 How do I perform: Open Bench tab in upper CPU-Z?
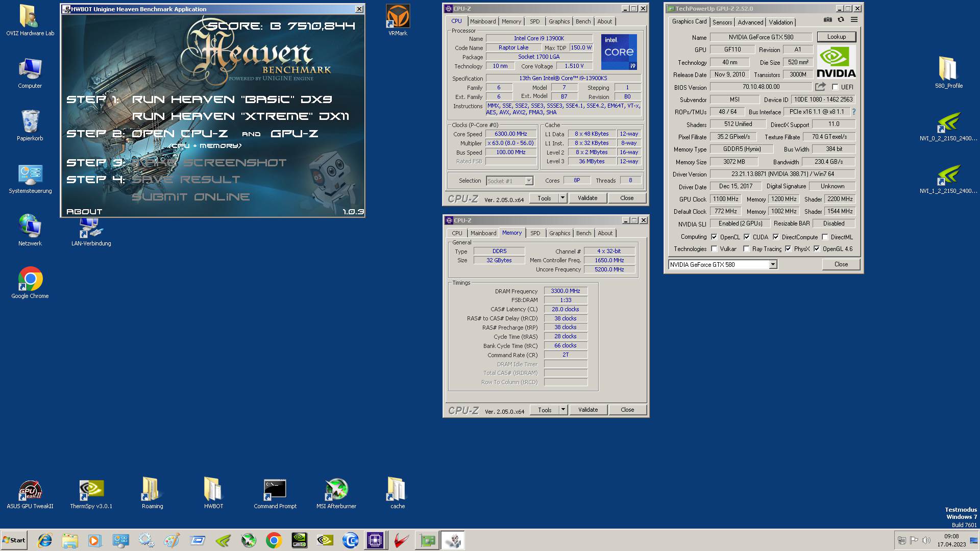(583, 21)
